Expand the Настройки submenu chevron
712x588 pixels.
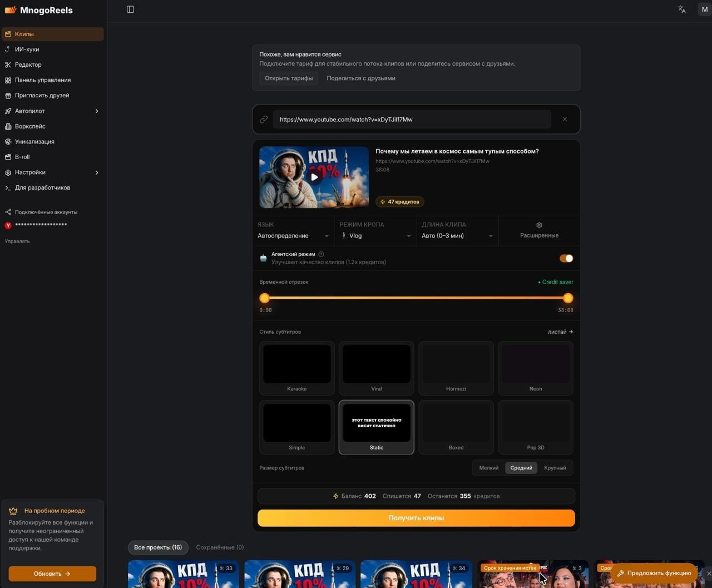(x=97, y=172)
